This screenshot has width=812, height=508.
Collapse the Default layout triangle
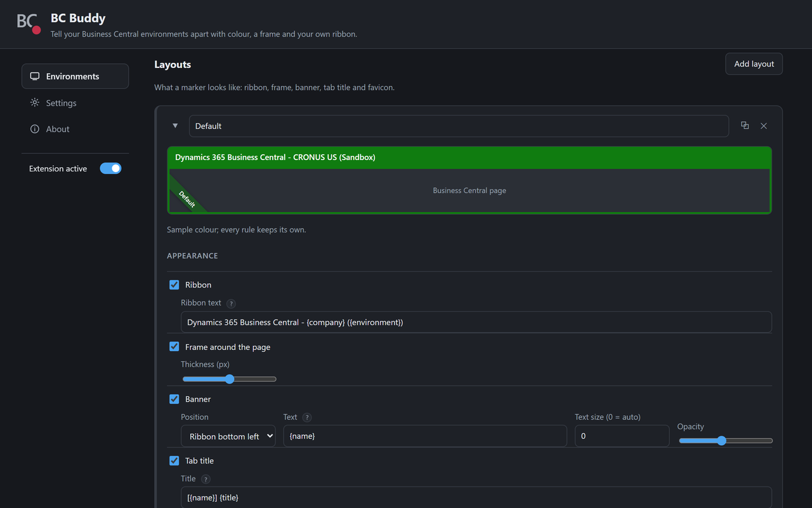[x=175, y=126]
